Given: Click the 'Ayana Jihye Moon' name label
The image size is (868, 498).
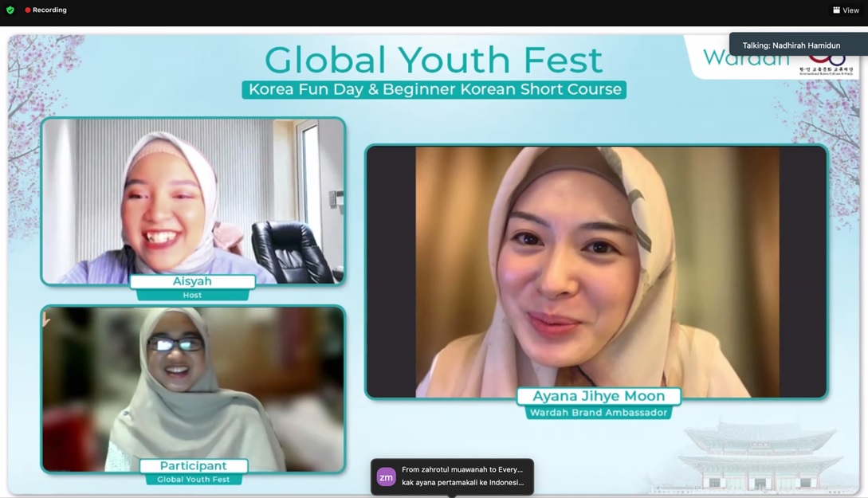Looking at the screenshot, I should [598, 396].
